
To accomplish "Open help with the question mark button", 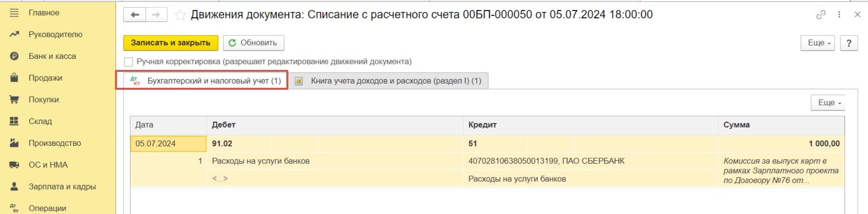I will 849,43.
